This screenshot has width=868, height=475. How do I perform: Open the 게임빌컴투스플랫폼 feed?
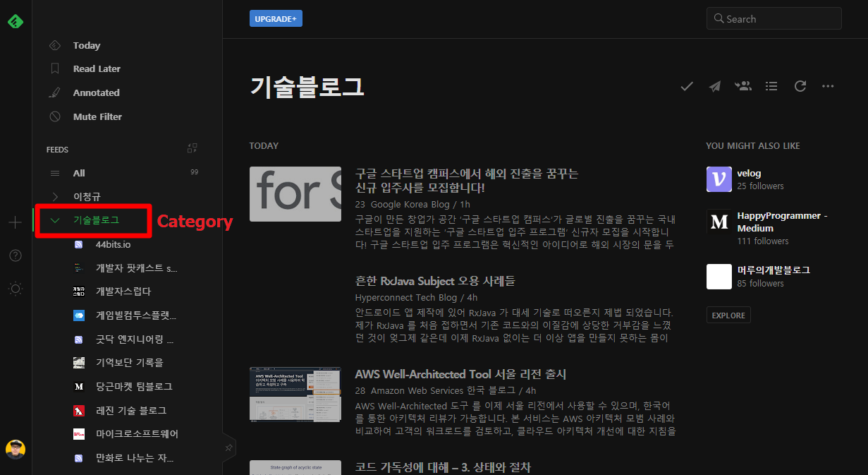pyautogui.click(x=136, y=315)
